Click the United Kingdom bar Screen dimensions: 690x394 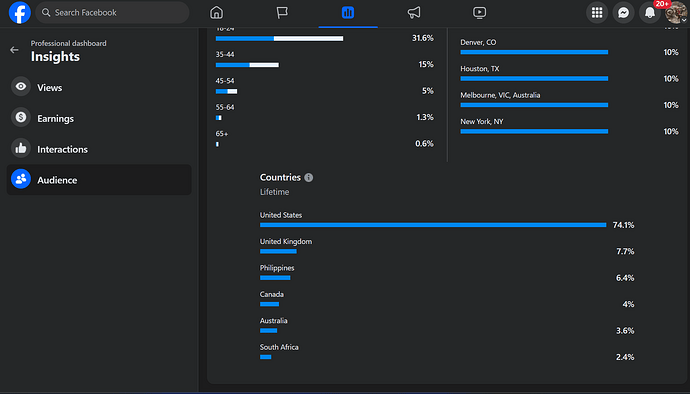point(278,251)
